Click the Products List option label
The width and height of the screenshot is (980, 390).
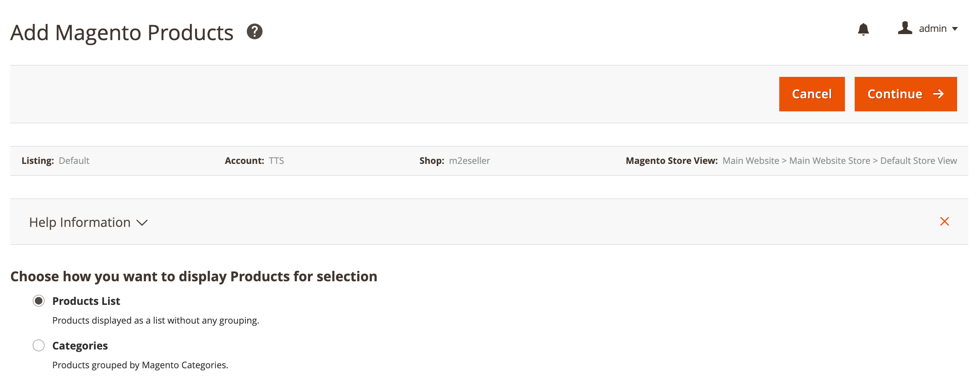[86, 301]
